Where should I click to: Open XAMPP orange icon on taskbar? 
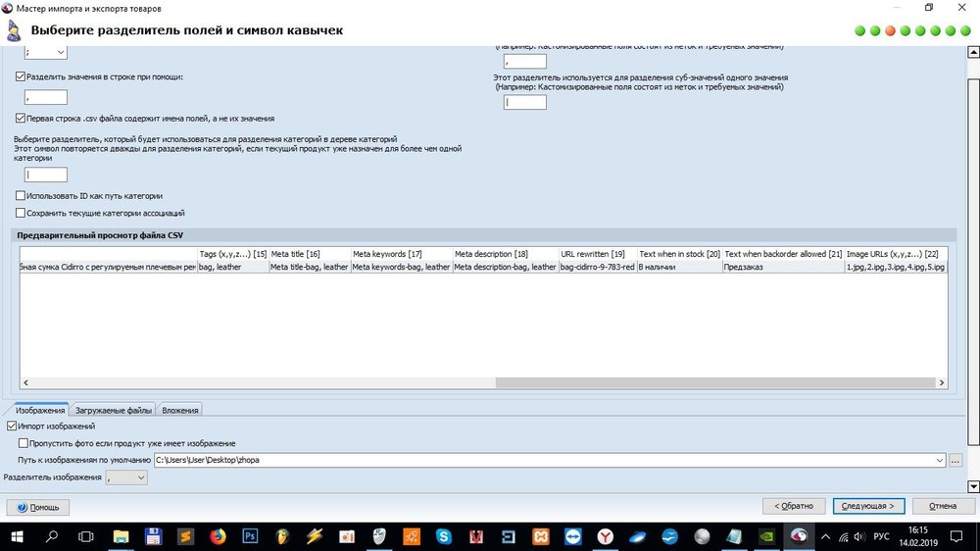(x=541, y=536)
